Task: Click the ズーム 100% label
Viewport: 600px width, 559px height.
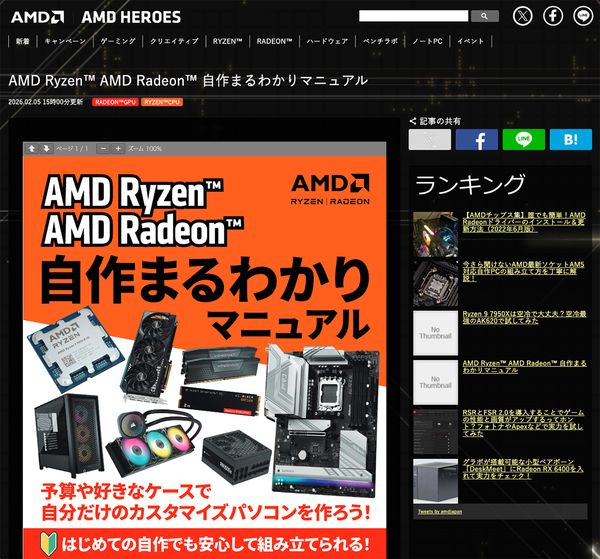Action: (145, 148)
